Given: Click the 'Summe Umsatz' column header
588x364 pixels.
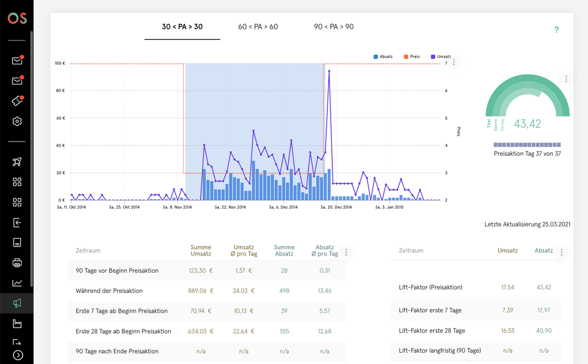Looking at the screenshot, I should pyautogui.click(x=201, y=250).
